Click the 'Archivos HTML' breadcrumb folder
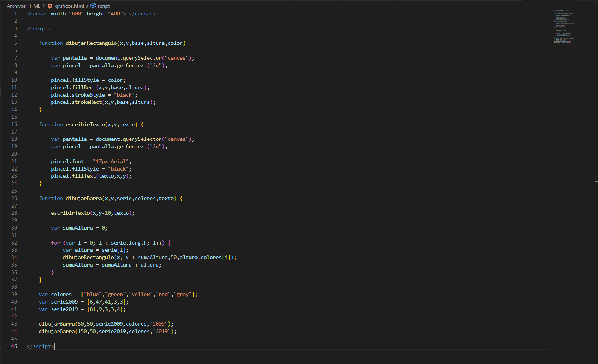 [x=24, y=6]
